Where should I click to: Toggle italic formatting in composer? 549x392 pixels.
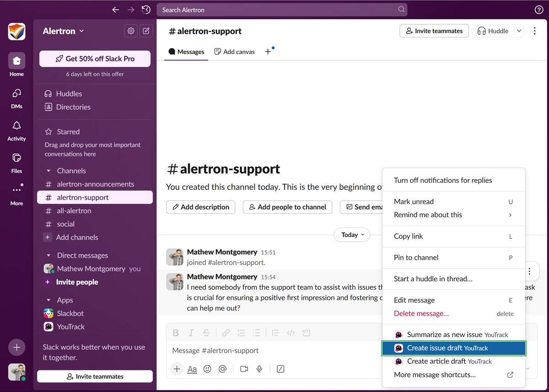tap(191, 333)
